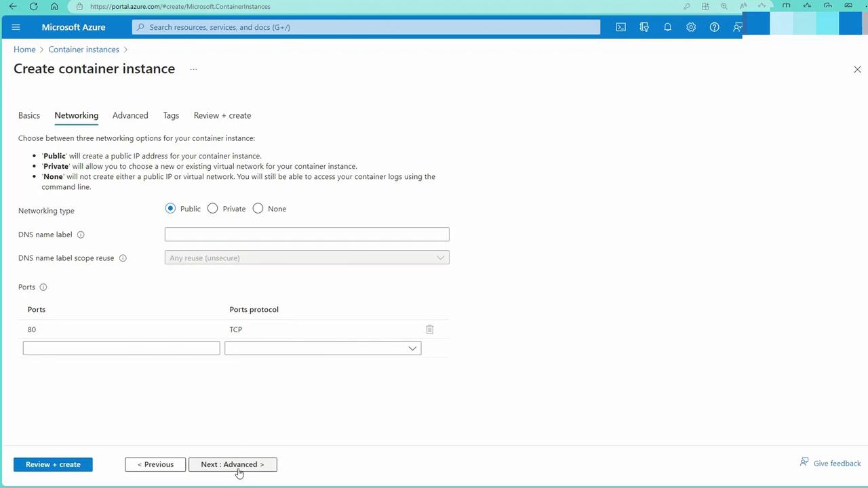The height and width of the screenshot is (488, 868).
Task: Click the Ports protocol column header
Action: [x=254, y=310]
